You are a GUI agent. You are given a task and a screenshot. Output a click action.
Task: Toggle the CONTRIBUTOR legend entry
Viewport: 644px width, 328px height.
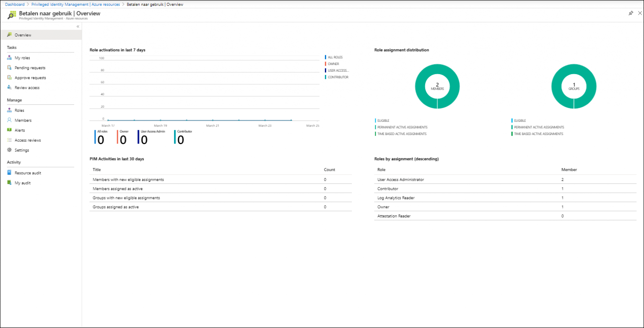tap(337, 77)
